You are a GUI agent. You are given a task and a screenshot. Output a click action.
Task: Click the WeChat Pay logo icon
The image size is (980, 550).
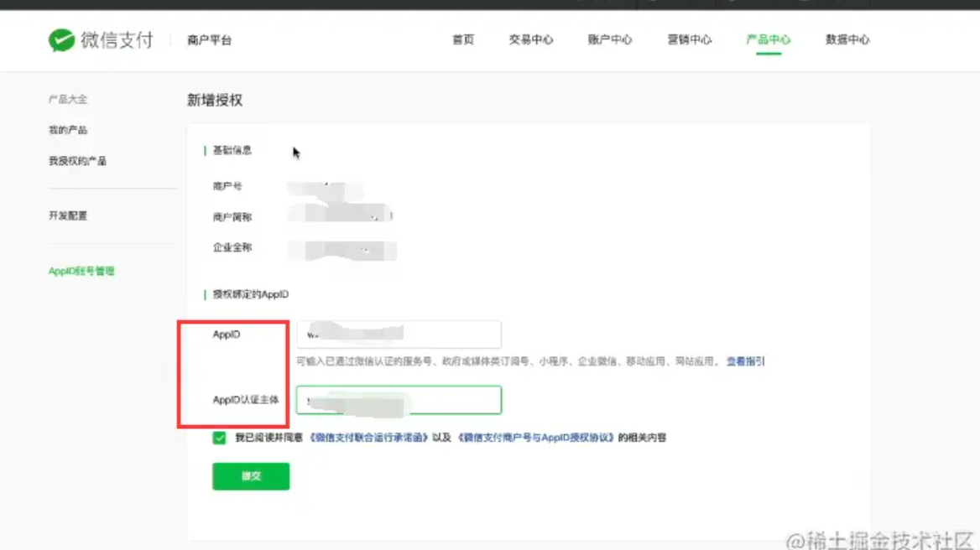(x=61, y=40)
